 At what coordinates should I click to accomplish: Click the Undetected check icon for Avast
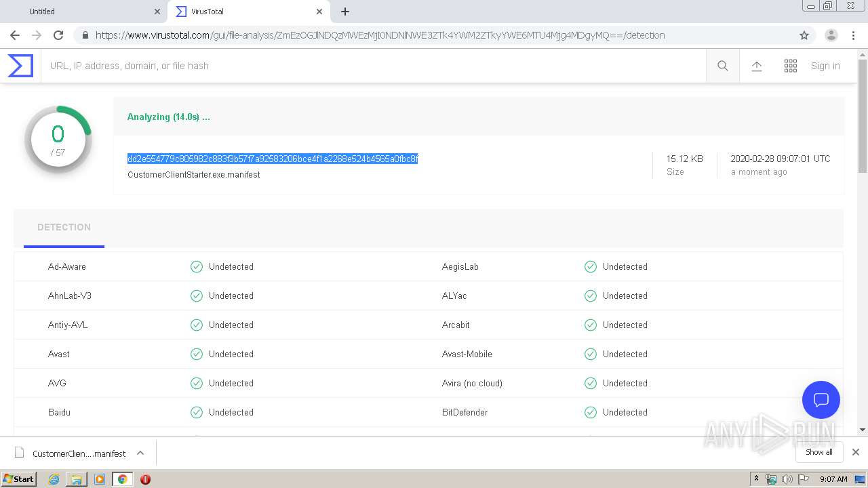pos(197,354)
